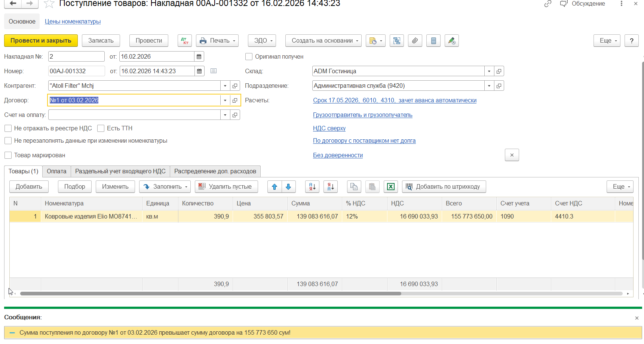Open the Договор record card
Viewport: 644px width, 344px height.
click(x=235, y=100)
